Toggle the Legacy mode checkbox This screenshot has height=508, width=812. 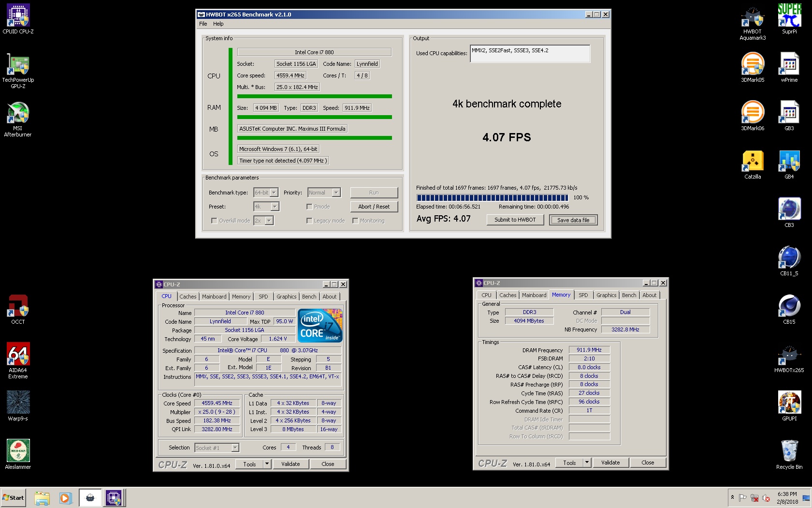click(309, 221)
